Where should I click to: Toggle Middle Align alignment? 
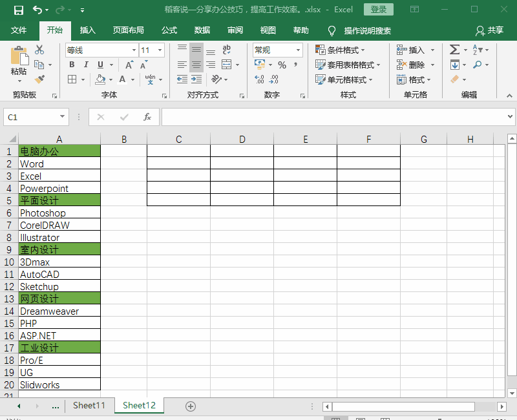[x=196, y=50]
